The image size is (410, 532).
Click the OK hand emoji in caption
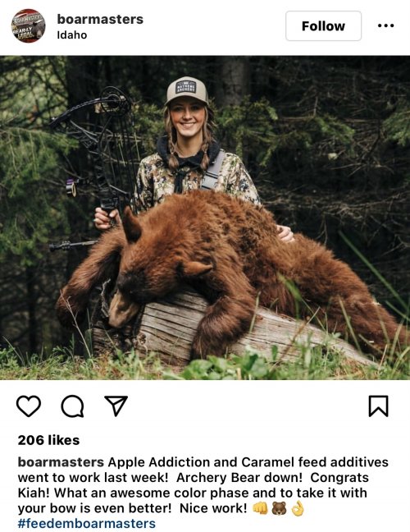[x=297, y=508]
